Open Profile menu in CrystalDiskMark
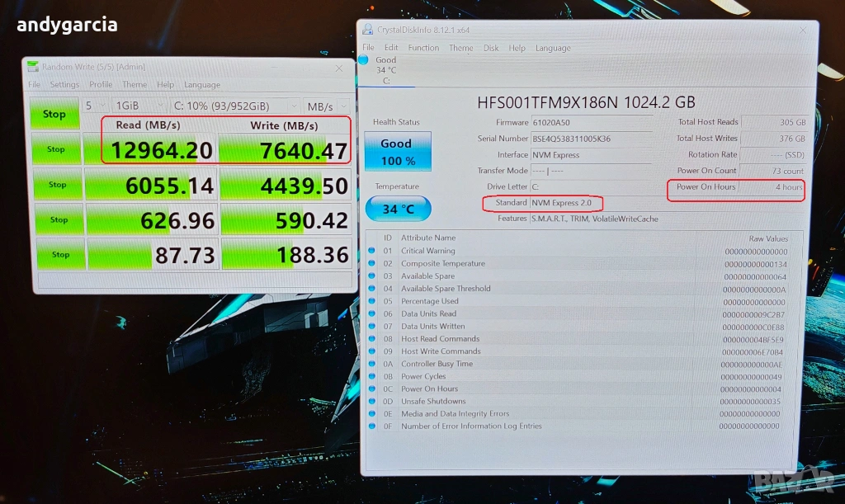 click(x=101, y=84)
